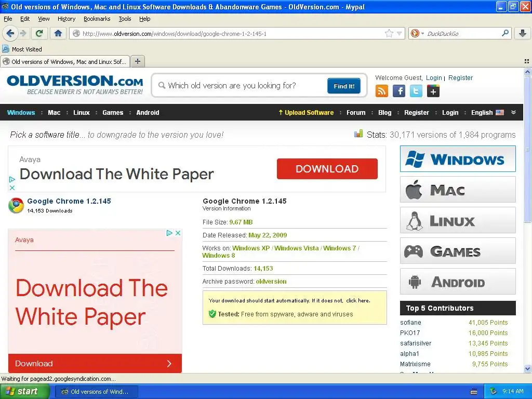
Task: Click the scrollbar down arrow
Action: [x=527, y=369]
